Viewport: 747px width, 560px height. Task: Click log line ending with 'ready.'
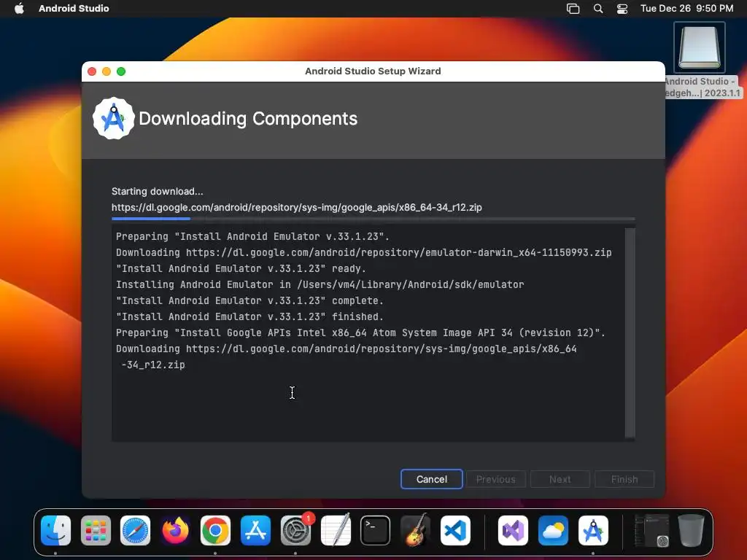tap(241, 268)
